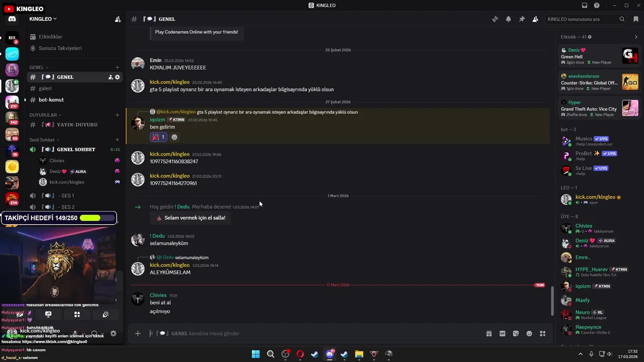Open the bookmark icon beside search

(636, 19)
